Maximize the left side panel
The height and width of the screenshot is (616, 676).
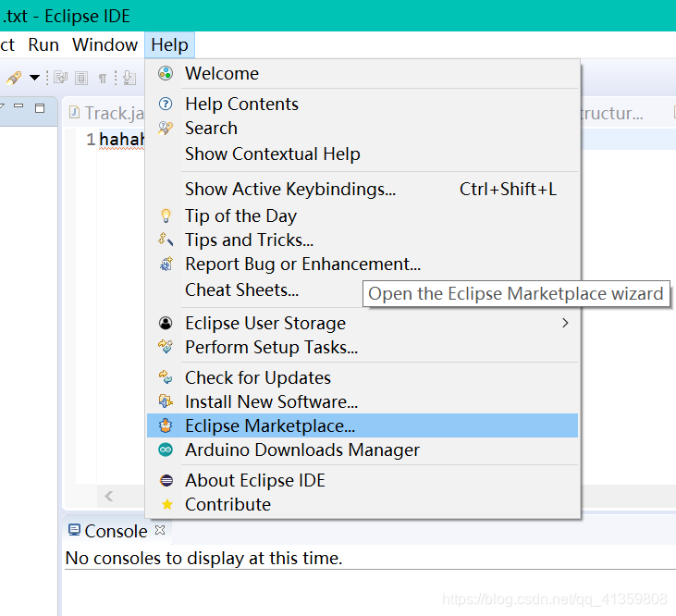(x=40, y=108)
